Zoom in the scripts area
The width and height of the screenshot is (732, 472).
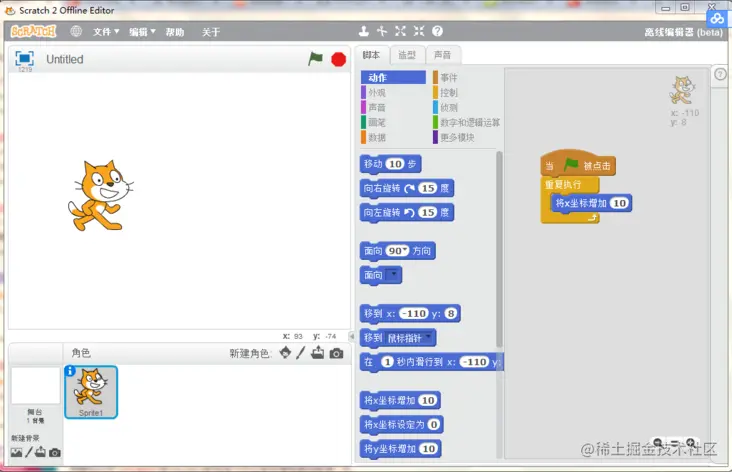tap(691, 442)
